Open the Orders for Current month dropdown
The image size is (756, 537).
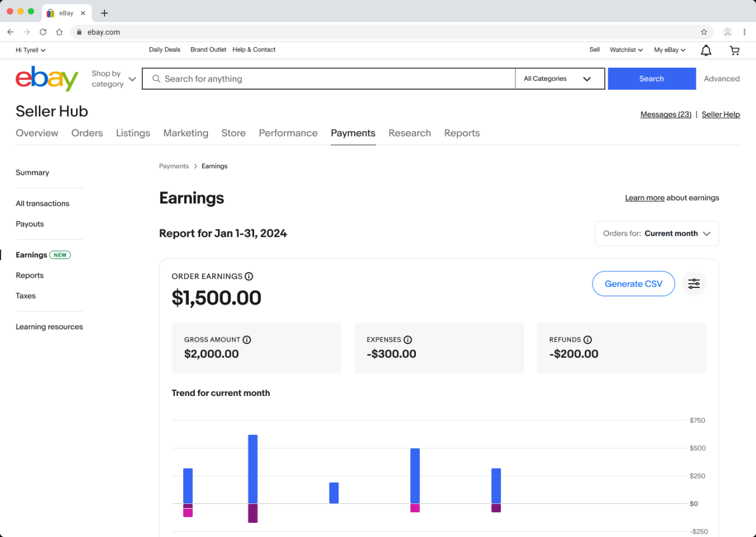point(657,233)
